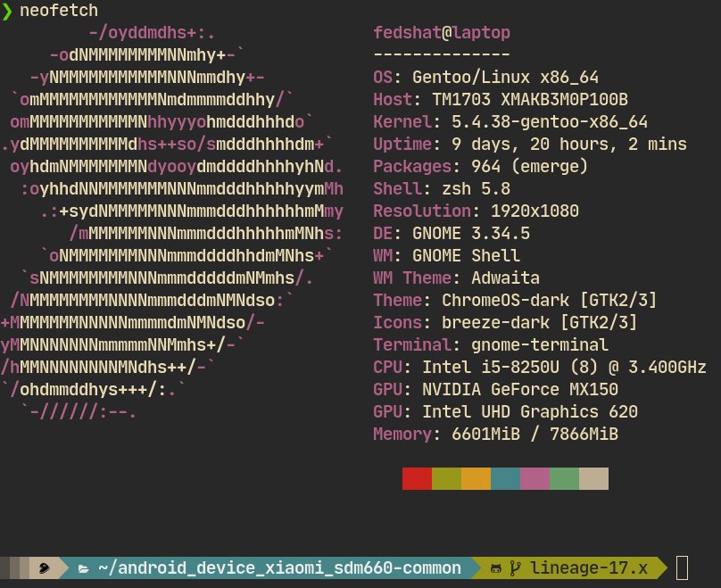Image resolution: width=721 pixels, height=588 pixels.
Task: Click the light green color block
Action: (x=564, y=478)
